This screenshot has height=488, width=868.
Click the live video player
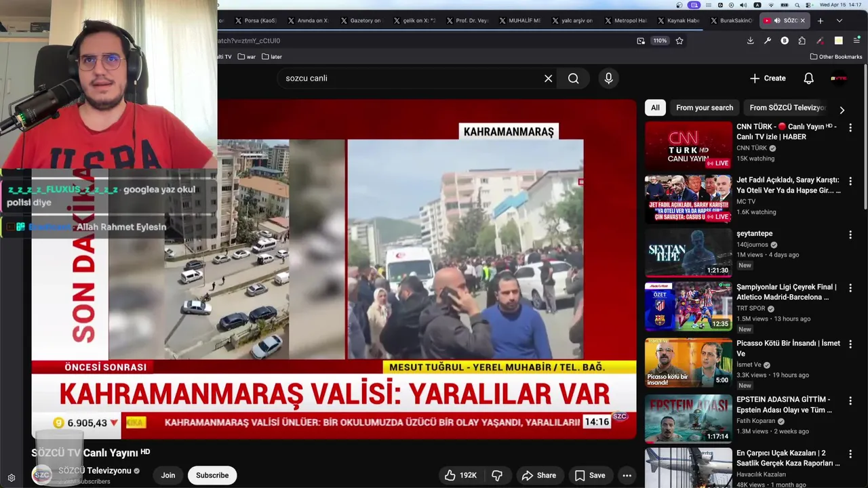click(334, 269)
